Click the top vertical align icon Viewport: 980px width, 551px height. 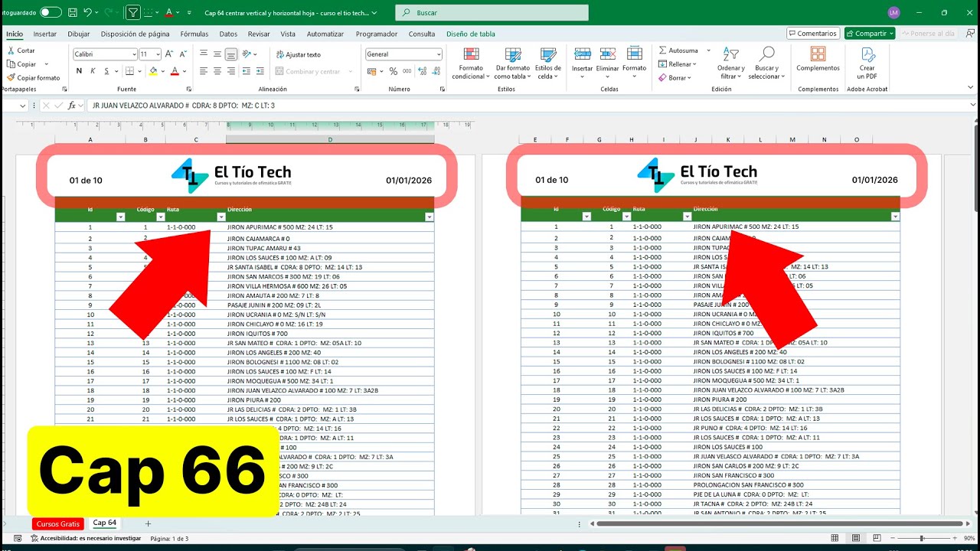click(x=204, y=54)
